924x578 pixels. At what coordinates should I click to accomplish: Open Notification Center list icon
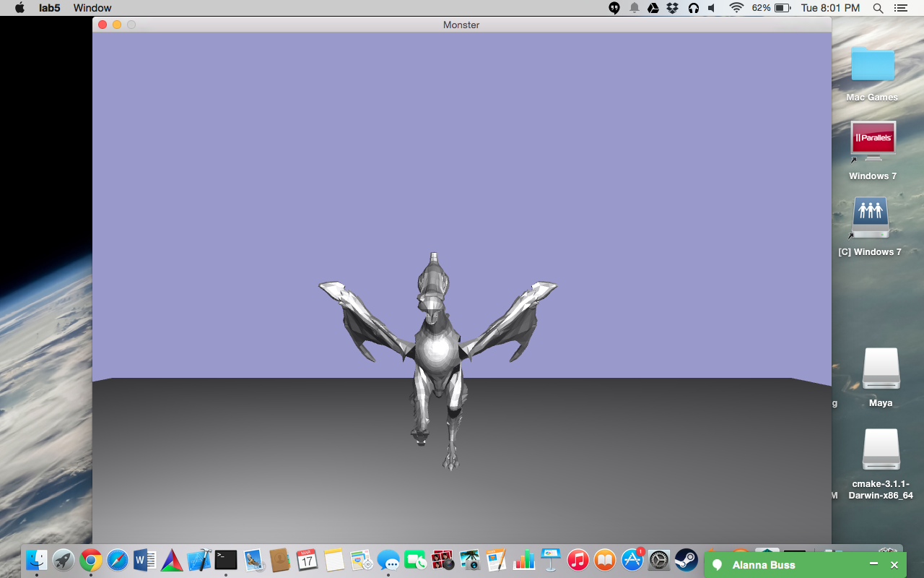click(x=900, y=8)
